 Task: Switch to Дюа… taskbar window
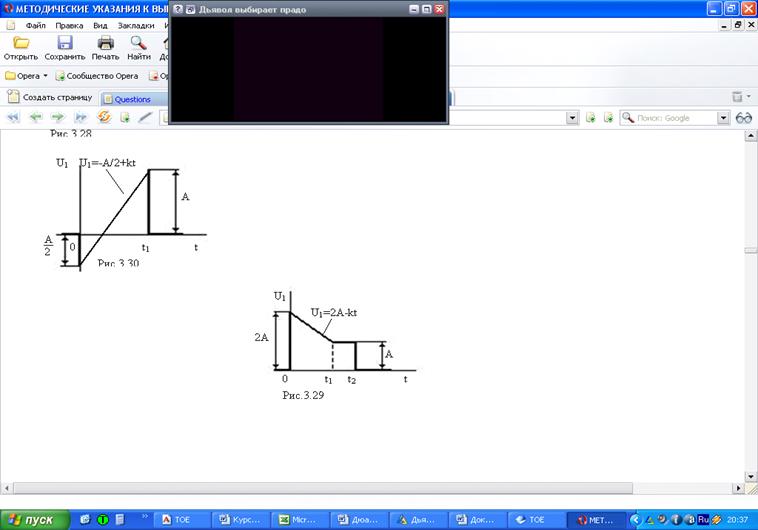point(358,520)
